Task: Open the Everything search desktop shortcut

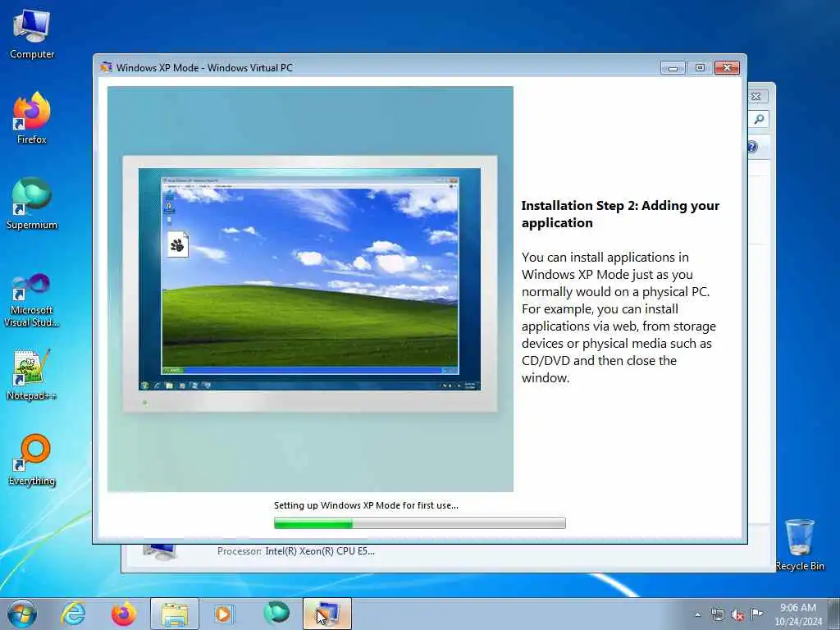Action: pyautogui.click(x=32, y=460)
